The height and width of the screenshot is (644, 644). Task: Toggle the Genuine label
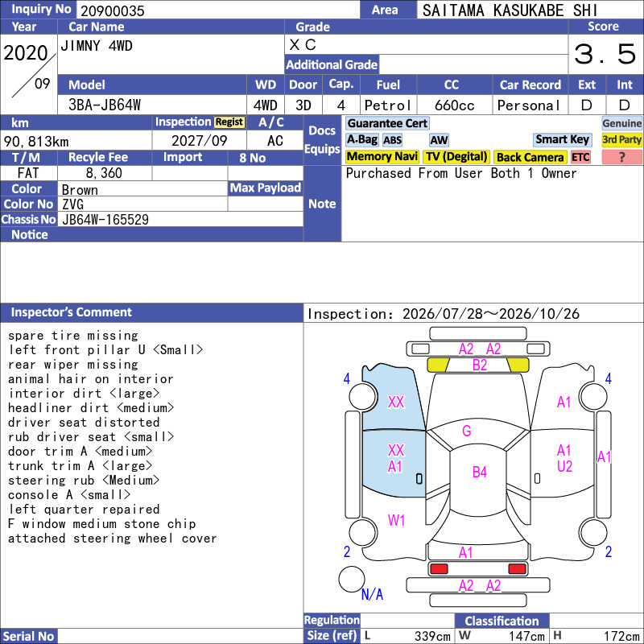pyautogui.click(x=621, y=123)
